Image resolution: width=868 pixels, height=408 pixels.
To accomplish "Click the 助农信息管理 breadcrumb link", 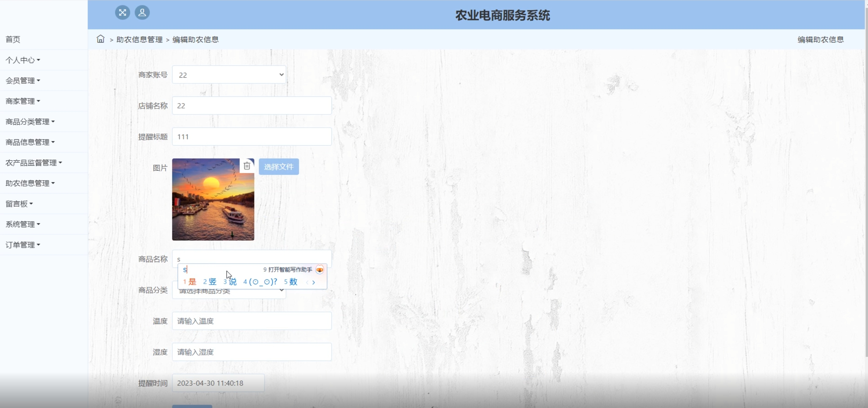I will tap(139, 39).
